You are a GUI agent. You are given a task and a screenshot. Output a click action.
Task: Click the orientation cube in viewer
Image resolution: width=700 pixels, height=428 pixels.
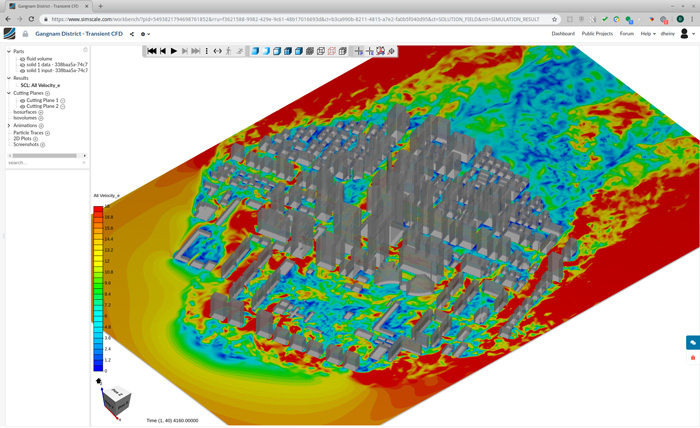(114, 399)
